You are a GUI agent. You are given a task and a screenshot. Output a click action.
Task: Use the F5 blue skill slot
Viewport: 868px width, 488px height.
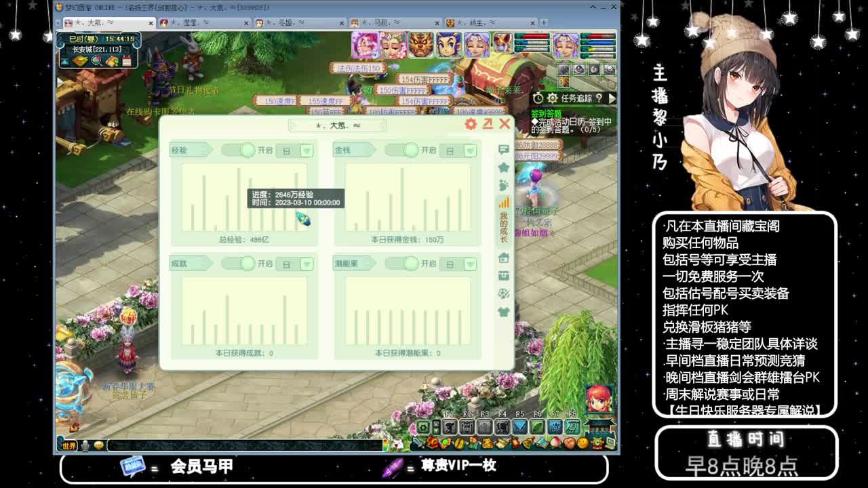[x=519, y=427]
